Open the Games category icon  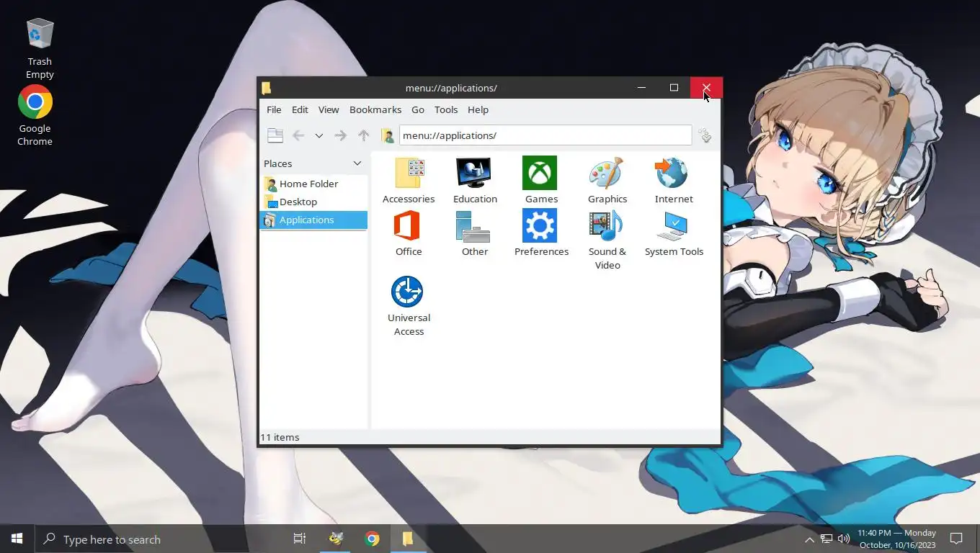[540, 173]
